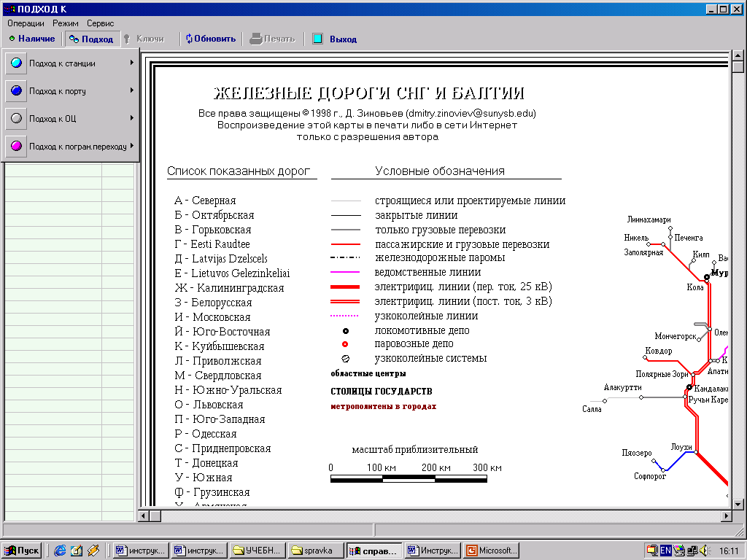The width and height of the screenshot is (747, 560).
Task: Click the 'Б - Октябрьская' list entry
Action: 214,215
